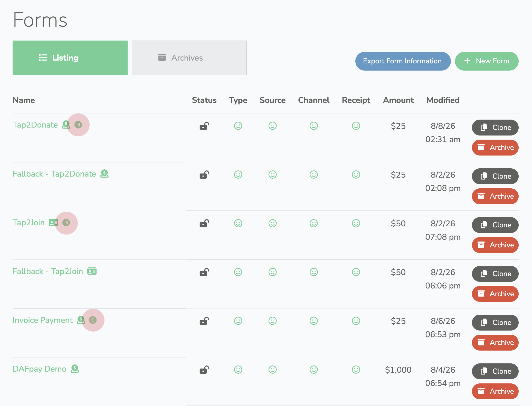Image resolution: width=532 pixels, height=406 pixels.
Task: Click the Receipt smiley icon for DAFpay Demo
Action: [x=356, y=370]
